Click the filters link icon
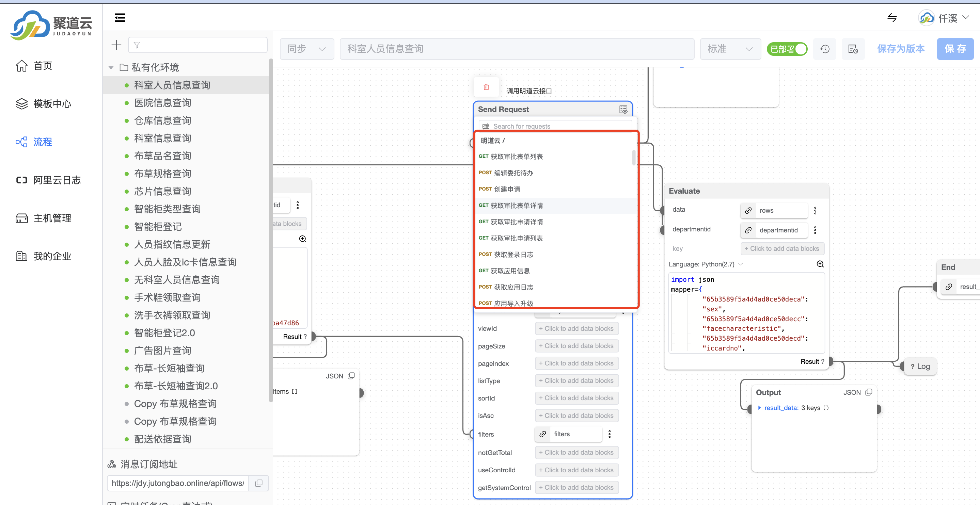Viewport: 980px width, 505px height. pyautogui.click(x=542, y=434)
